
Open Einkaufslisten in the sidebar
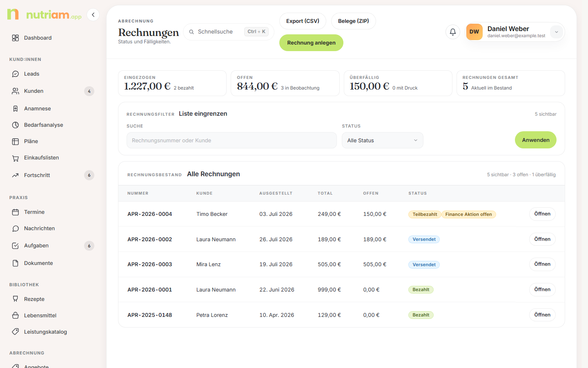pos(53,158)
